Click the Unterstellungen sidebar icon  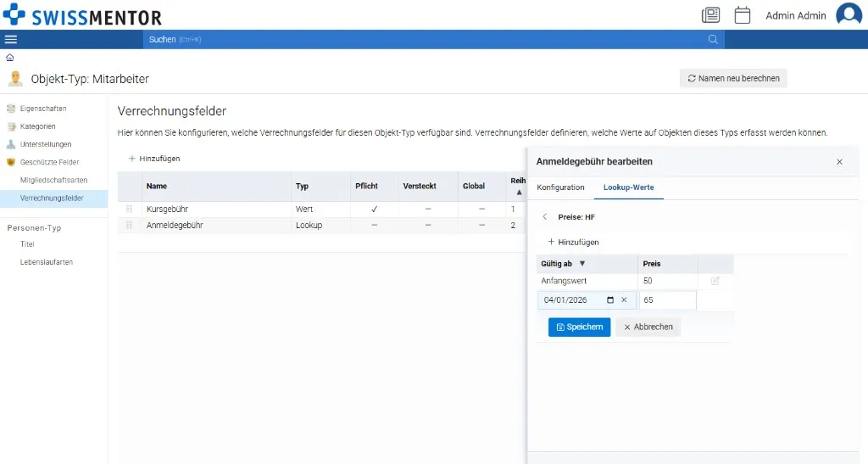pyautogui.click(x=10, y=144)
